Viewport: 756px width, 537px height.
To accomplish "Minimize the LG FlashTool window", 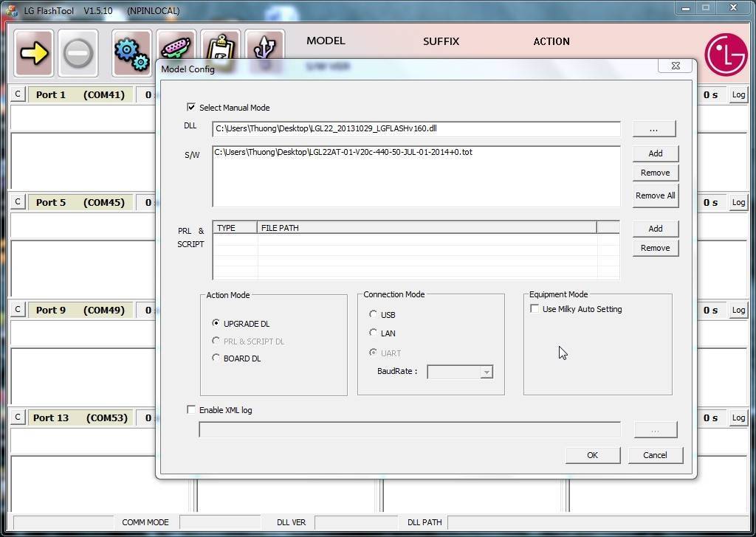I will click(686, 8).
